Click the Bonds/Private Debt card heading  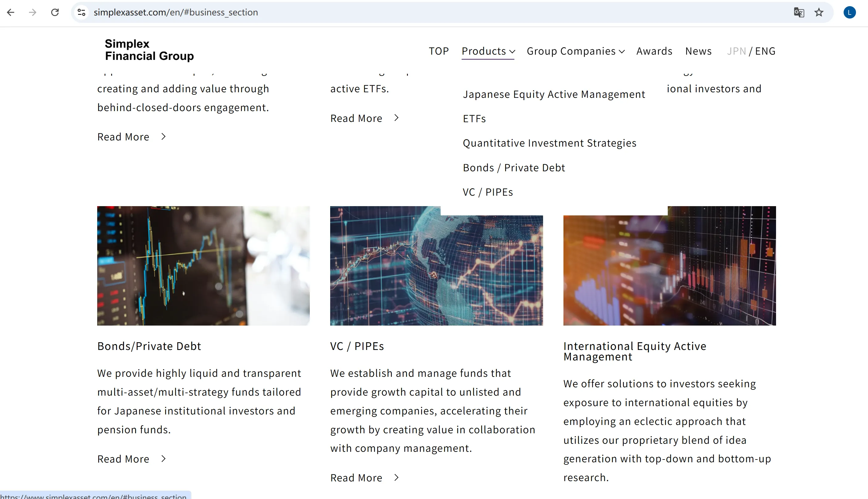tap(149, 346)
